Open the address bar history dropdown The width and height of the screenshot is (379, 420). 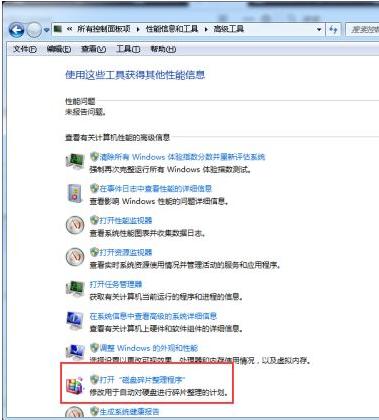[319, 30]
